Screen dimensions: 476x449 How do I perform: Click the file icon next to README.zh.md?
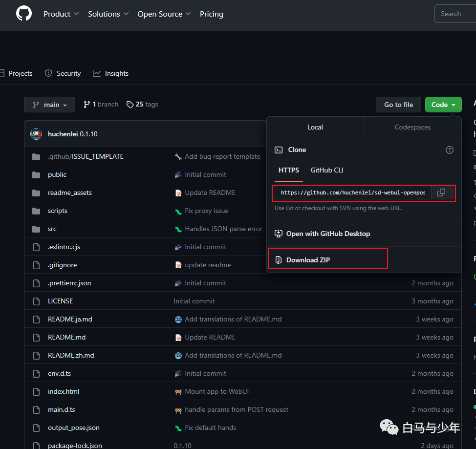[x=37, y=356]
